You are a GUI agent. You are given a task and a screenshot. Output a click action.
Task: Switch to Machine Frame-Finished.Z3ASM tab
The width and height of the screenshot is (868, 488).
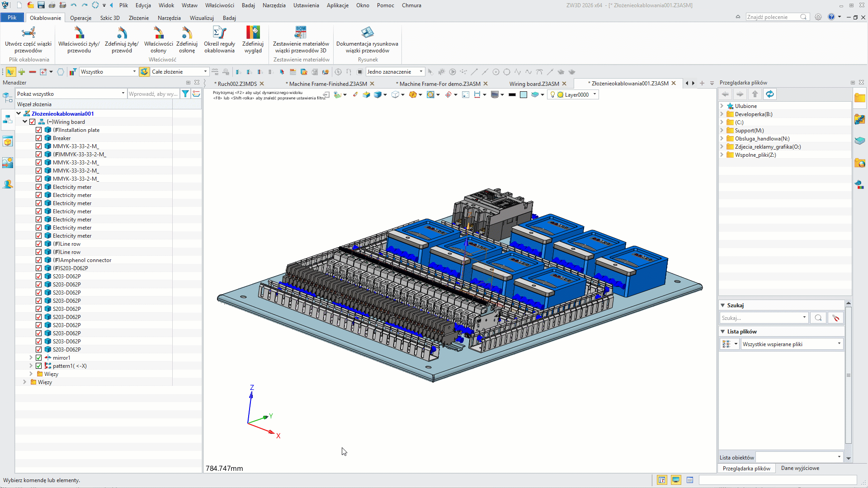[x=328, y=84]
